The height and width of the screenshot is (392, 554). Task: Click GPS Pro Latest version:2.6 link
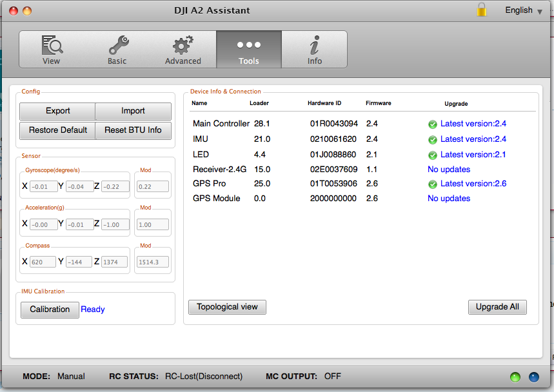[x=473, y=184]
